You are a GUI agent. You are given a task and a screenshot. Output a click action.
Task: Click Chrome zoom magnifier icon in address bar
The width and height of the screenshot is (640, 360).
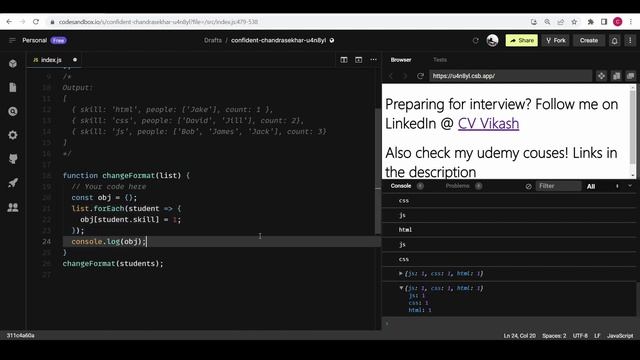pos(547,22)
